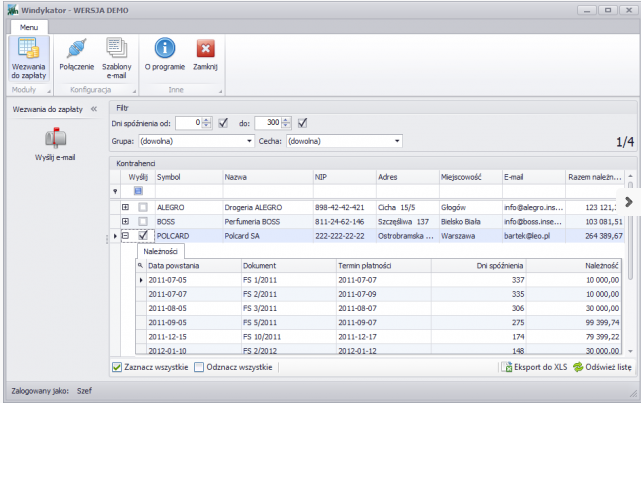Open the Wezwania do zapłaty module
The height and width of the screenshot is (480, 641).
(x=29, y=58)
